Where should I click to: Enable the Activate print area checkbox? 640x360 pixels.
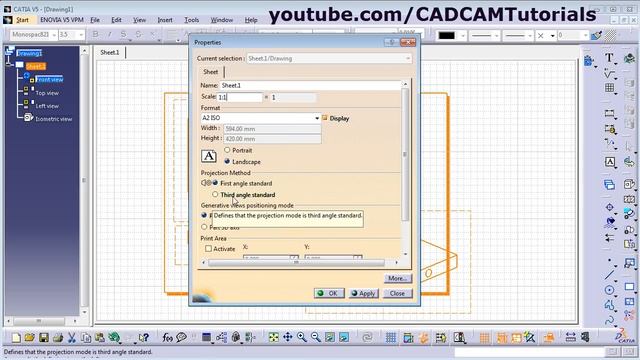pyautogui.click(x=209, y=249)
